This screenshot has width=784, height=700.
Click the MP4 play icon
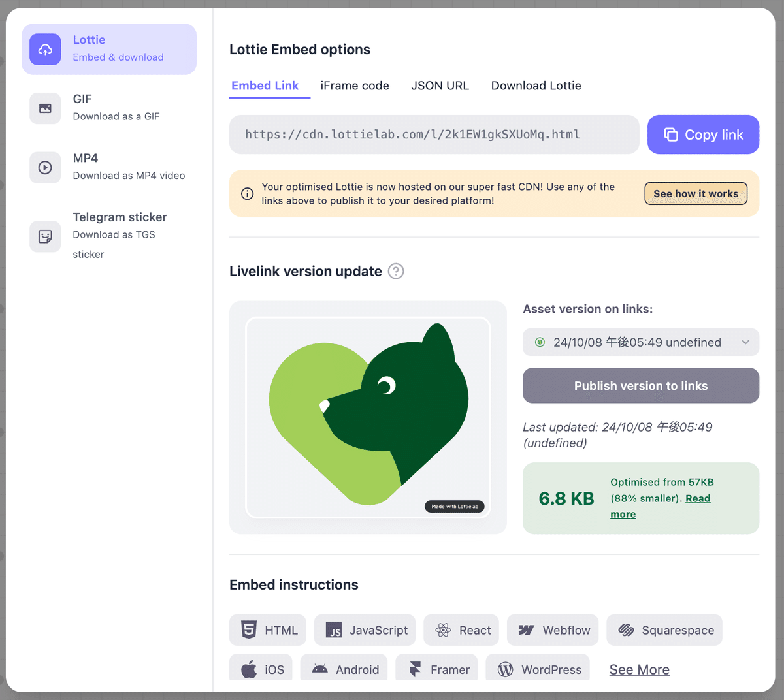click(x=45, y=168)
